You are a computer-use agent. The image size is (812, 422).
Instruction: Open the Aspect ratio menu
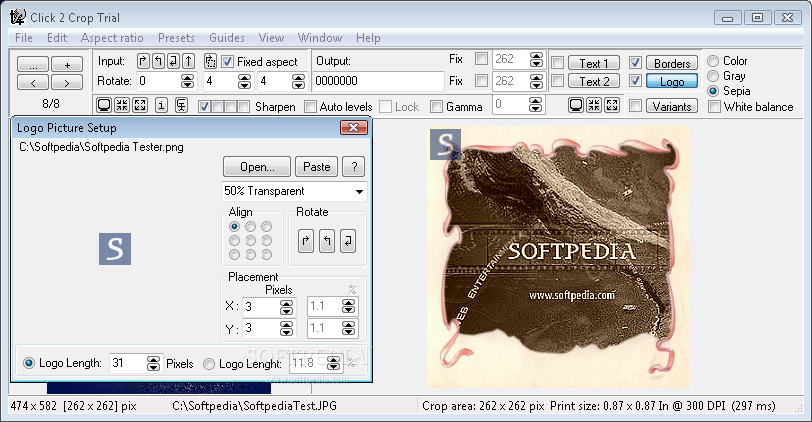point(112,38)
